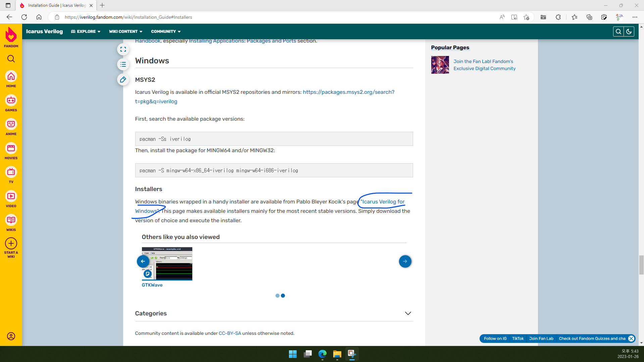Open the Favorites list icon

[x=575, y=17]
